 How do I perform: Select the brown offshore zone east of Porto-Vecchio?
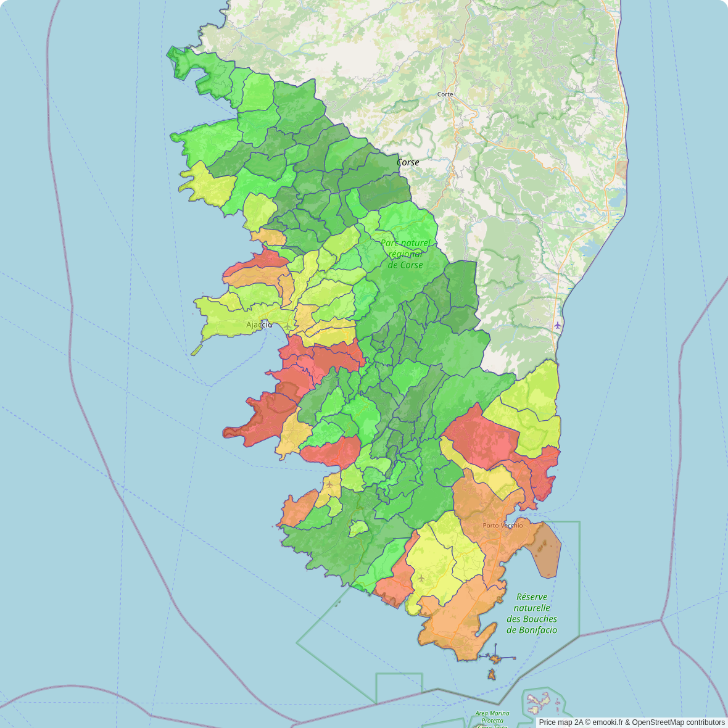(x=545, y=549)
